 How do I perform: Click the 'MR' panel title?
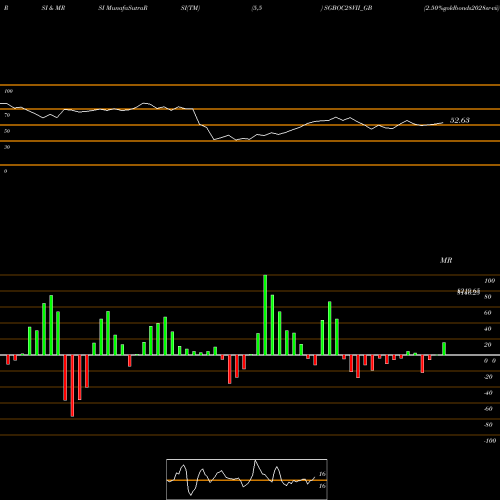pyautogui.click(x=446, y=260)
